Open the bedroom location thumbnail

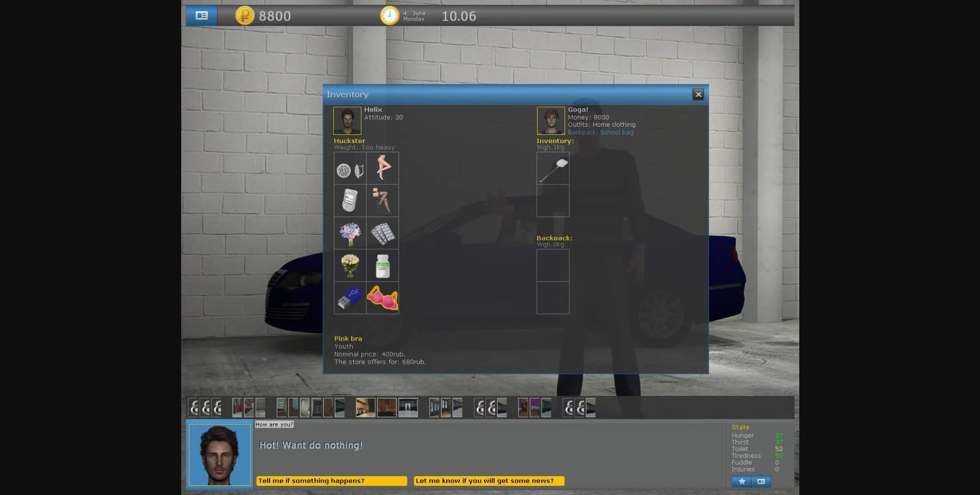386,407
